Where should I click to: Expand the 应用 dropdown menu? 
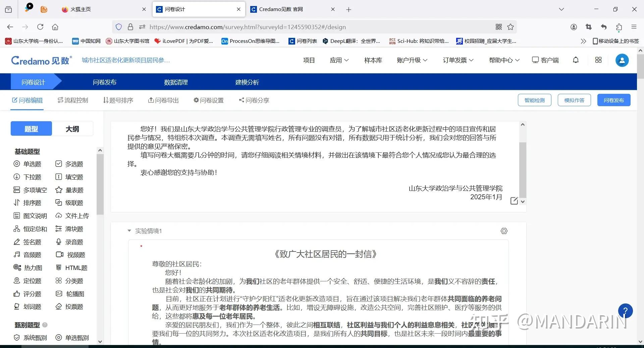click(x=339, y=60)
